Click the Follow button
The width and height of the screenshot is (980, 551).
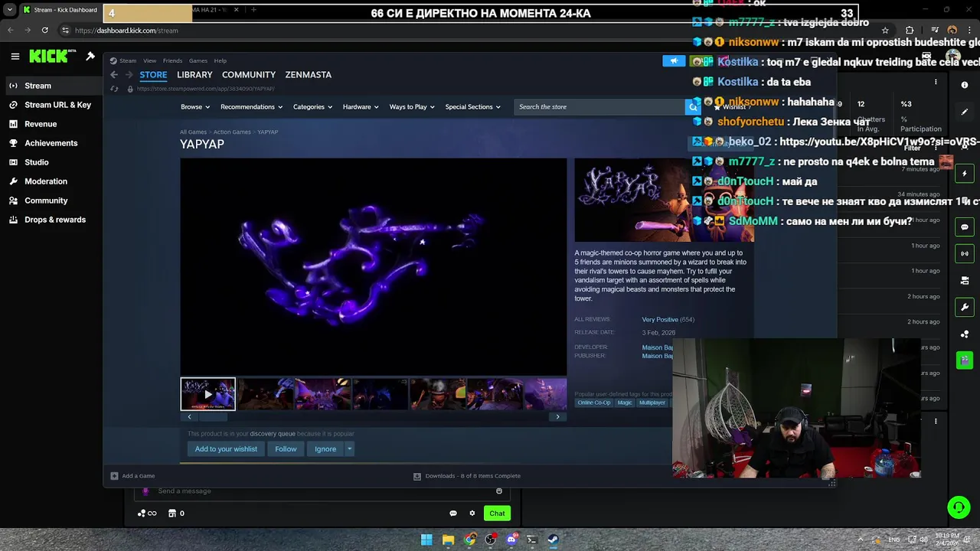click(x=286, y=449)
